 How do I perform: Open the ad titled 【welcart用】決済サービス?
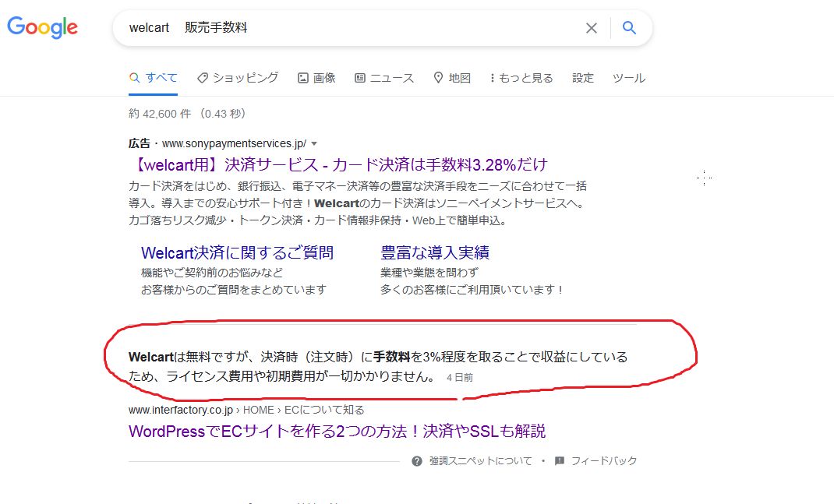coord(338,165)
